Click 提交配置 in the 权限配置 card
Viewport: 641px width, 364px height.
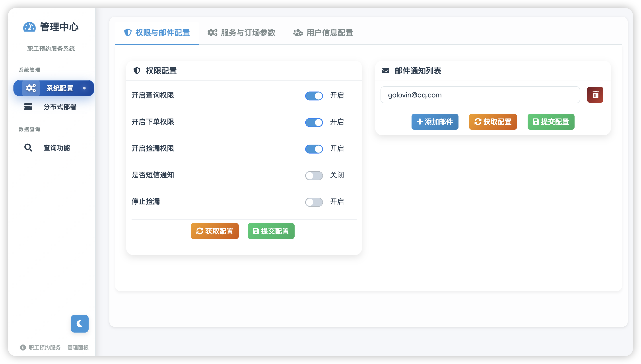click(271, 231)
